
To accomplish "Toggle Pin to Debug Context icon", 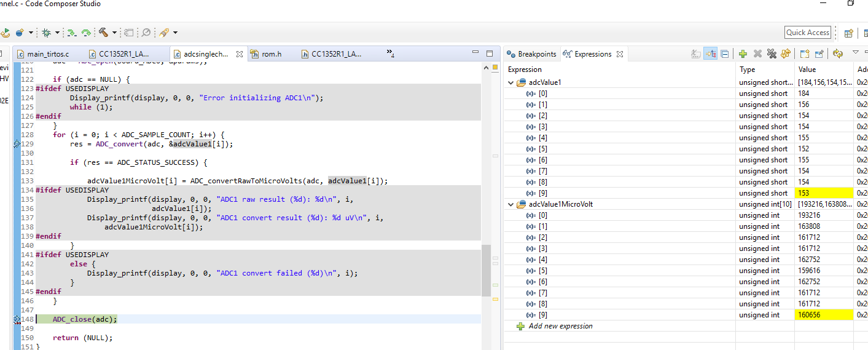I will click(x=819, y=54).
